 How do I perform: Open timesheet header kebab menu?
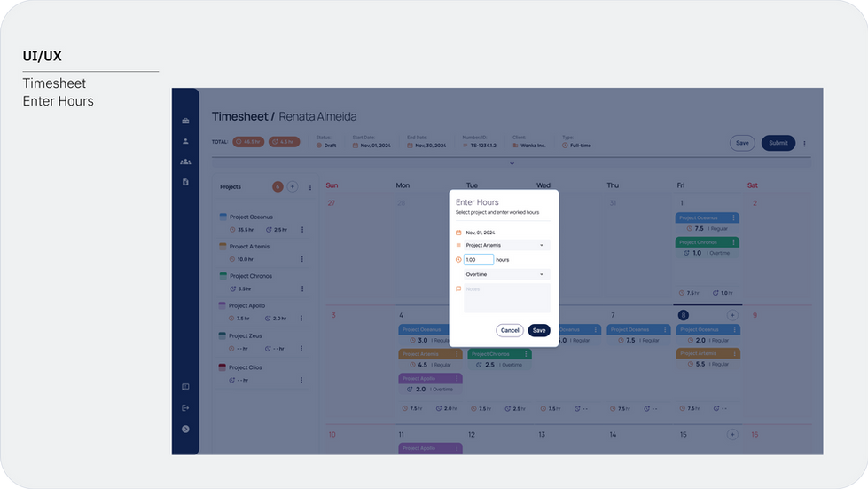click(804, 144)
